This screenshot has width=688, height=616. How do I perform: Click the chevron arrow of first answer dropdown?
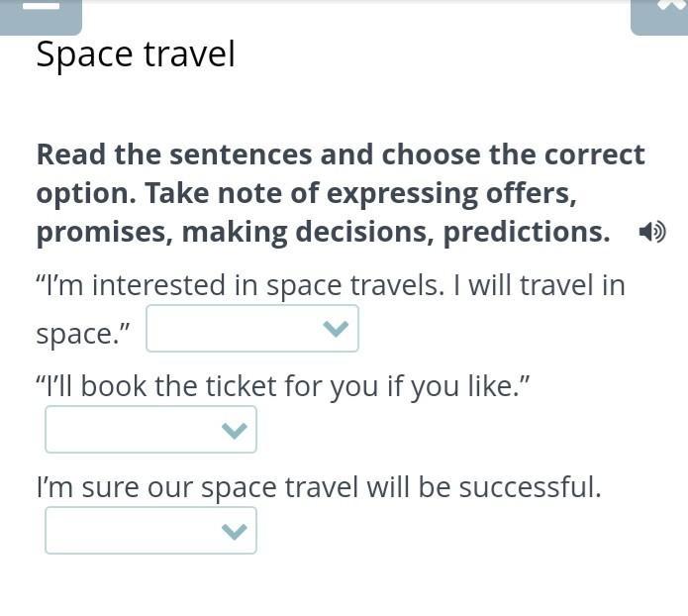[x=336, y=329]
